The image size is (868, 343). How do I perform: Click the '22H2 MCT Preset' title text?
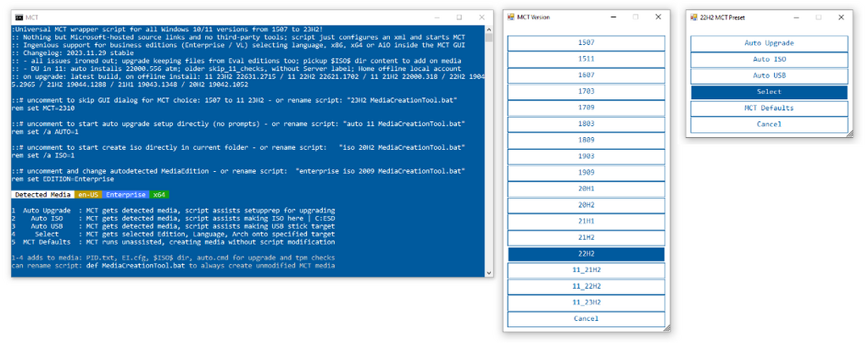click(x=722, y=17)
